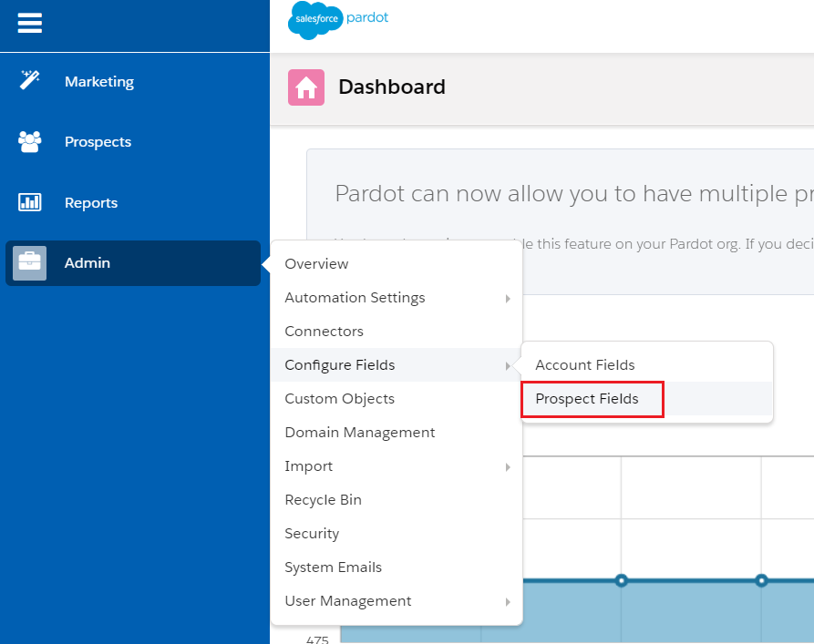Click the Prospects people icon

click(29, 141)
